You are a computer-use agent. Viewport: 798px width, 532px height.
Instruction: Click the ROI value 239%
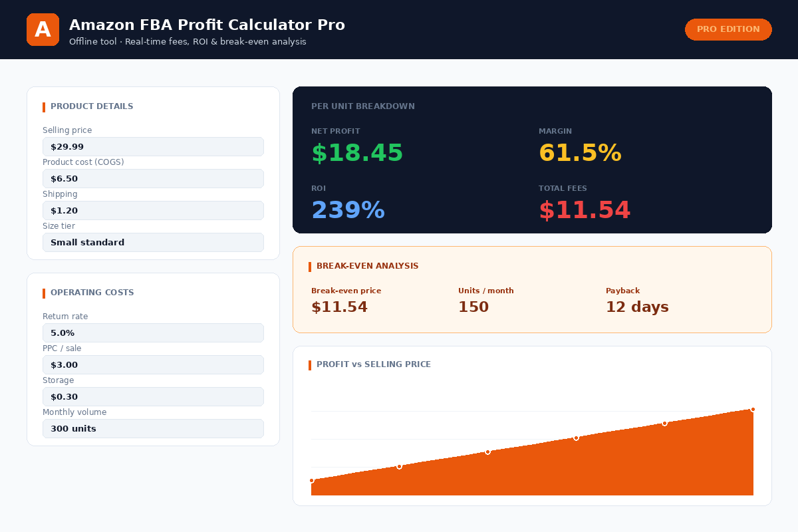coord(348,209)
